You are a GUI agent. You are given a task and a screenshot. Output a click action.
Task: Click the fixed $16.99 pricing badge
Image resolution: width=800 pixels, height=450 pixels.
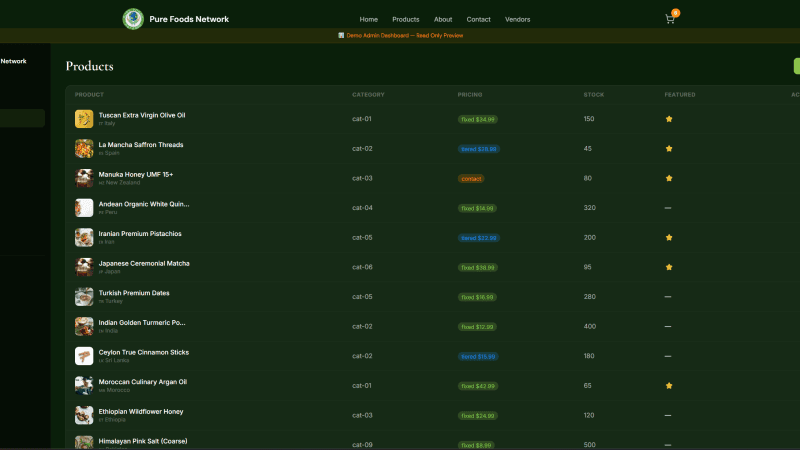point(477,297)
